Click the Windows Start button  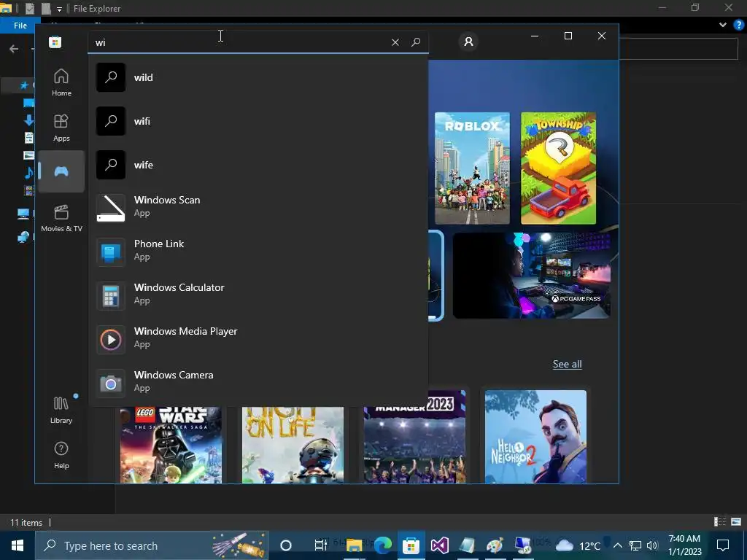tap(18, 545)
